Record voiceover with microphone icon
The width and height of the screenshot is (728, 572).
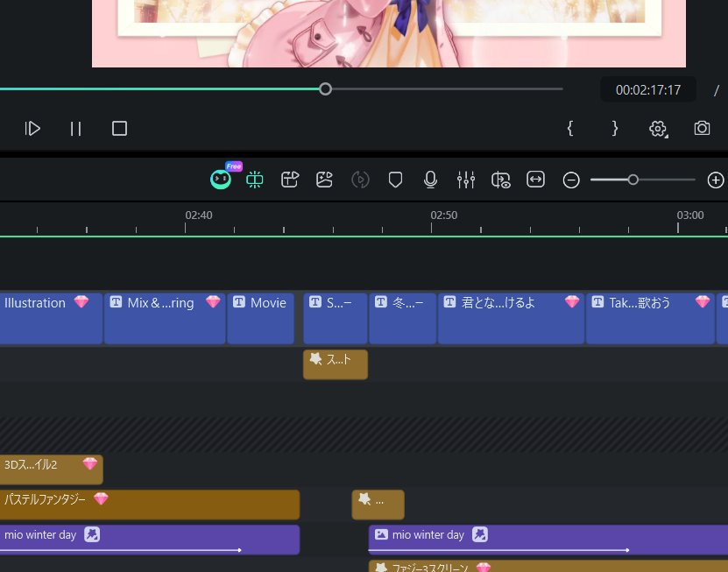tap(430, 180)
